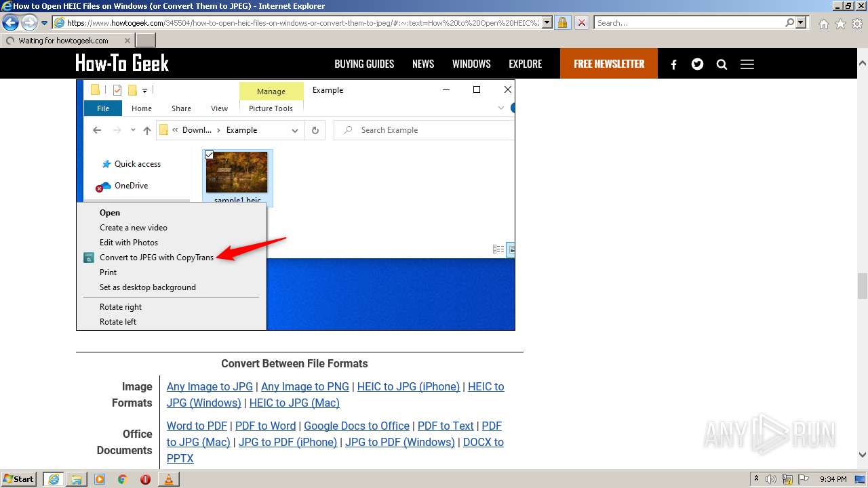The width and height of the screenshot is (868, 488).
Task: Open the recent pages dropdown arrow
Action: click(45, 23)
